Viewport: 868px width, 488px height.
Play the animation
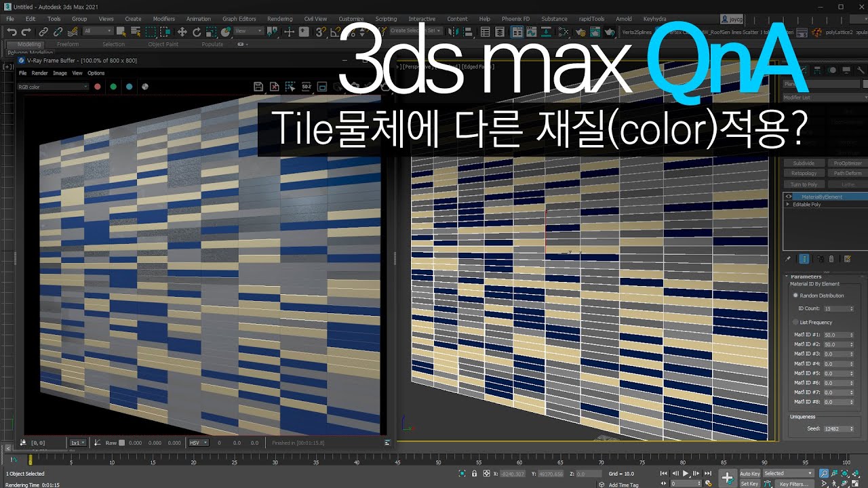pos(686,473)
